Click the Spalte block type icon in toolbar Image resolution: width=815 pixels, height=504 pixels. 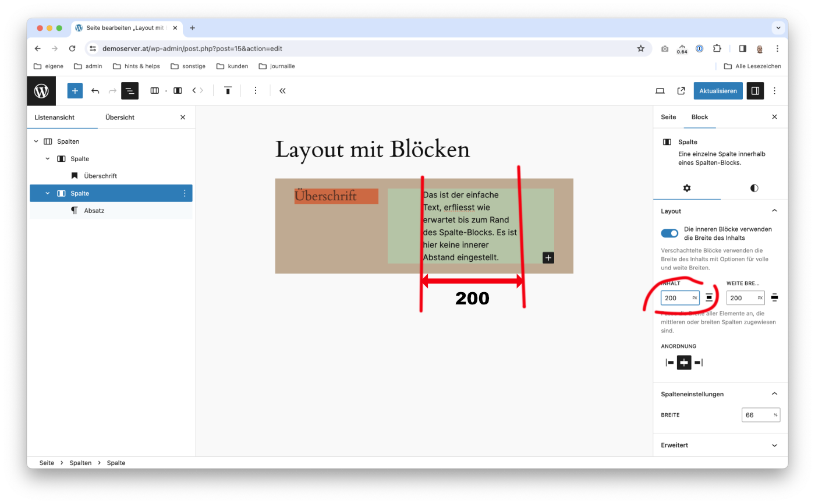click(178, 91)
